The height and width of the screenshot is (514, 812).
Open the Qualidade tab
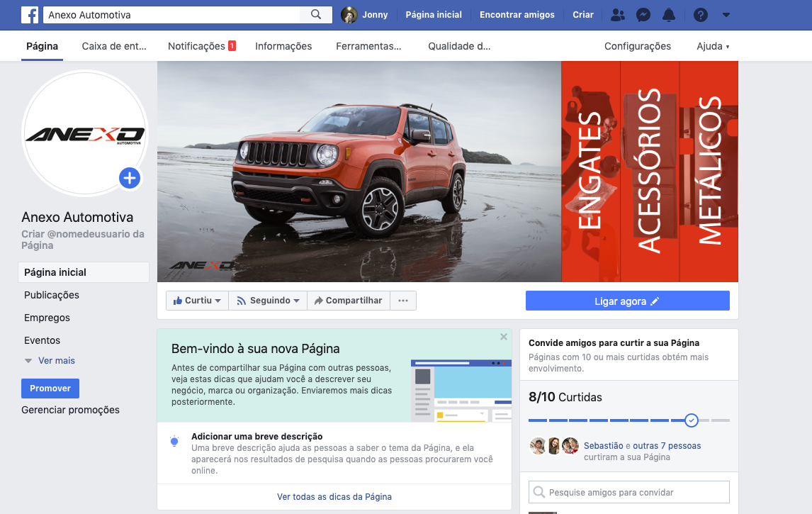[459, 46]
